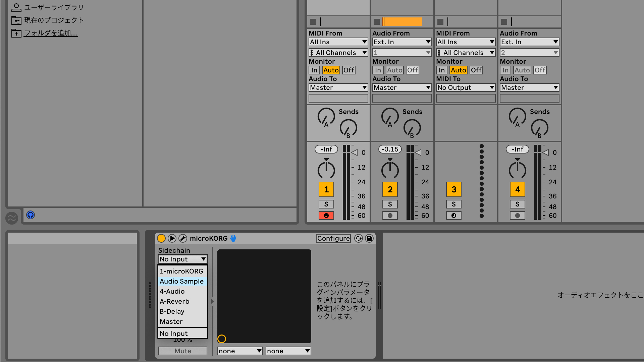Click track 2 volume value -0.15 field
Viewport: 644px width, 362px height.
[390, 149]
